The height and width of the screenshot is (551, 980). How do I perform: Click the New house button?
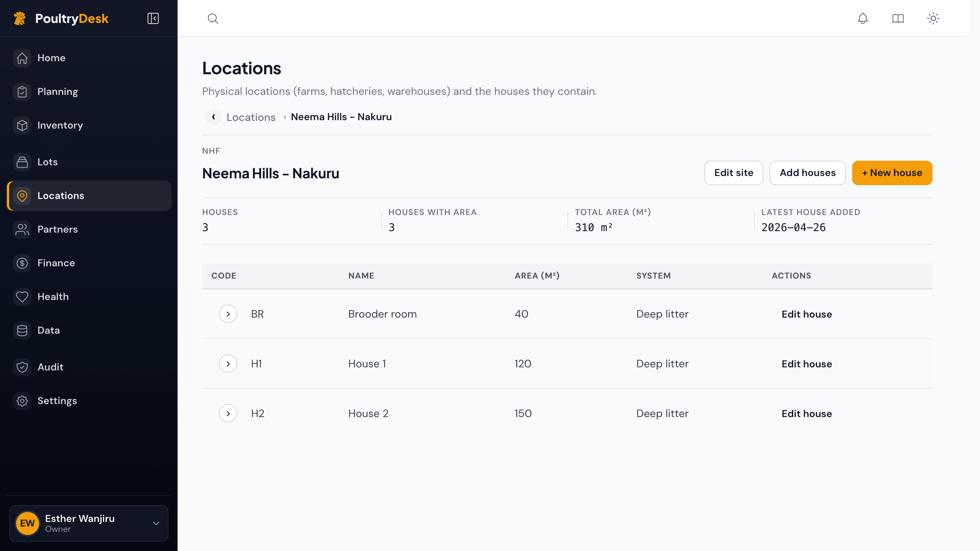892,173
